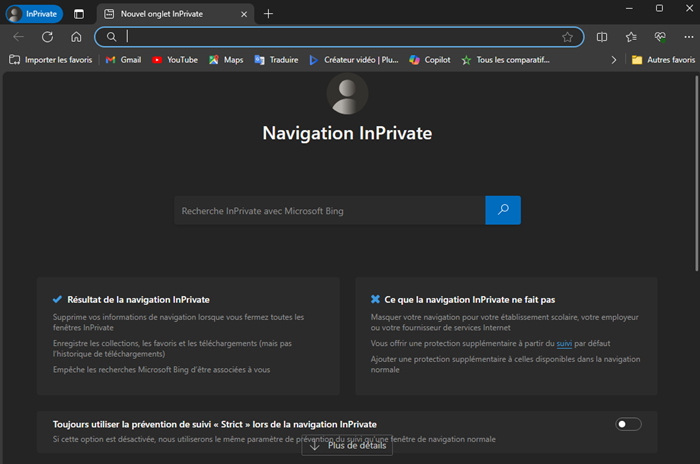The width and height of the screenshot is (700, 464).
Task: Click the Navigation InPrivate heading
Action: [x=347, y=133]
